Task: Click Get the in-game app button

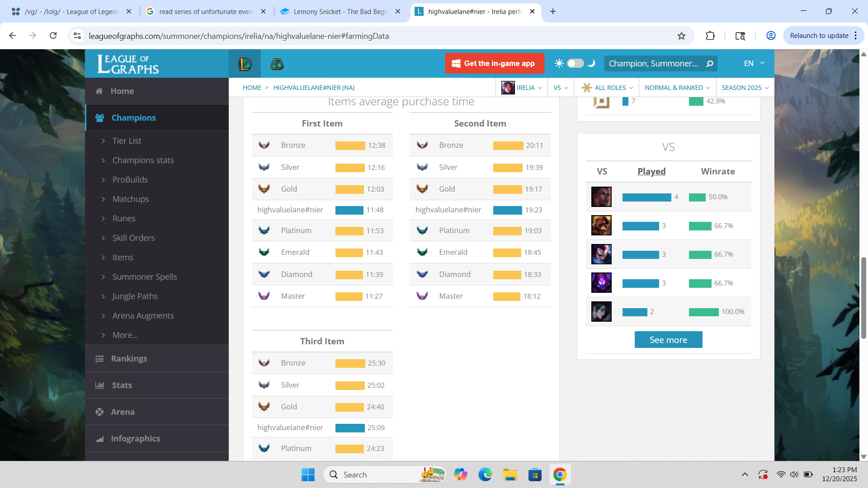Action: click(x=494, y=63)
